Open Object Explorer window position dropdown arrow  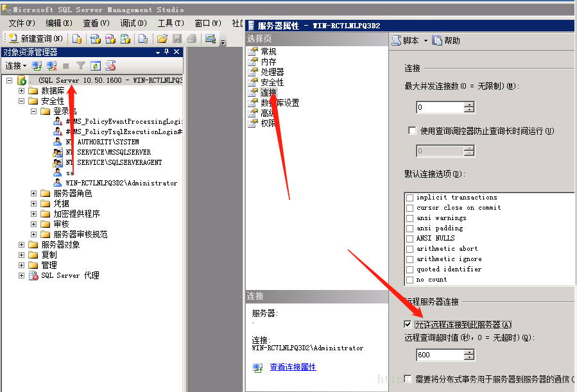tap(158, 53)
